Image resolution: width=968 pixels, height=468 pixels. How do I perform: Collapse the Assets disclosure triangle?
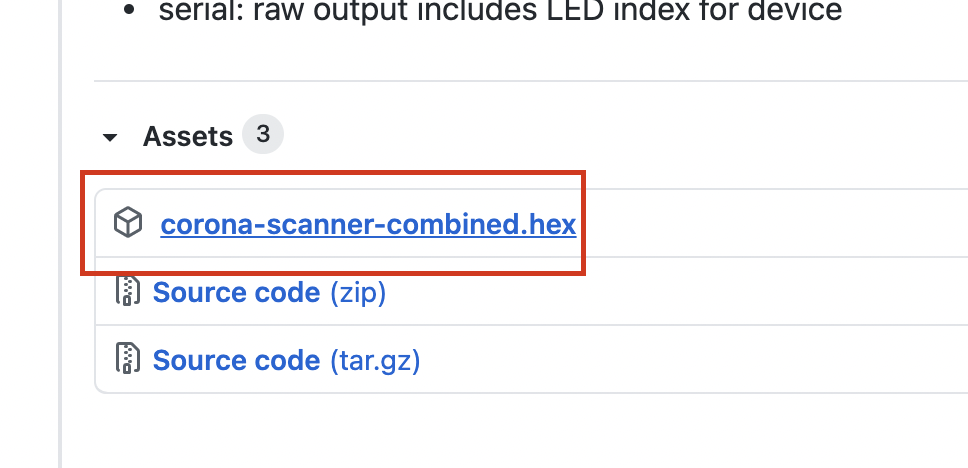(111, 137)
